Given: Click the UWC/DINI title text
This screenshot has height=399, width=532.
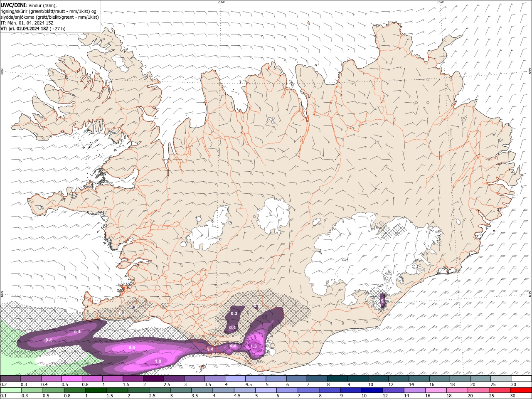Looking at the screenshot, I should (x=13, y=5).
